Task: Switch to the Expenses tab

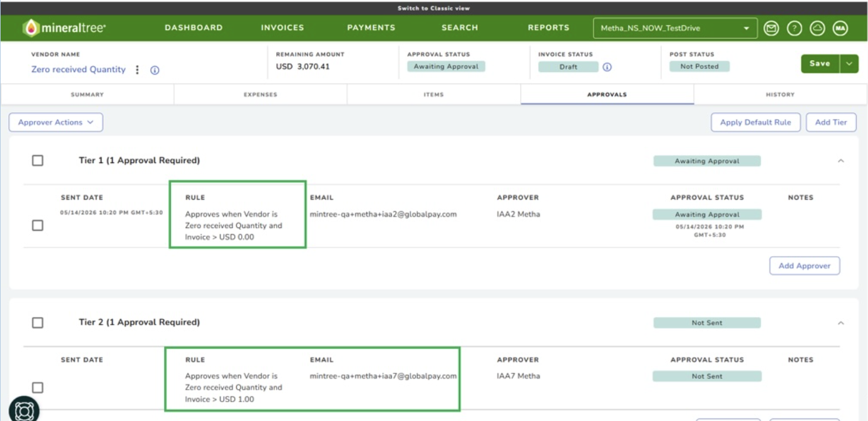Action: click(x=261, y=95)
